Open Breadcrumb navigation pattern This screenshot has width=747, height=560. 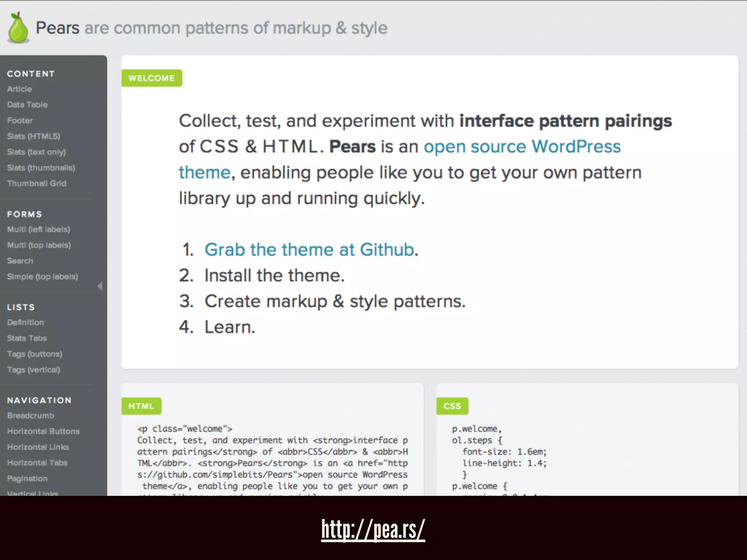point(31,416)
